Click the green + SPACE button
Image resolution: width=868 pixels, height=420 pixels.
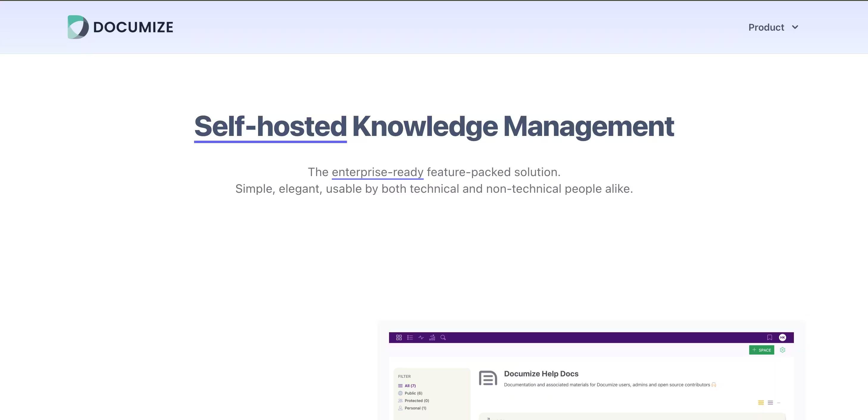[x=761, y=350]
